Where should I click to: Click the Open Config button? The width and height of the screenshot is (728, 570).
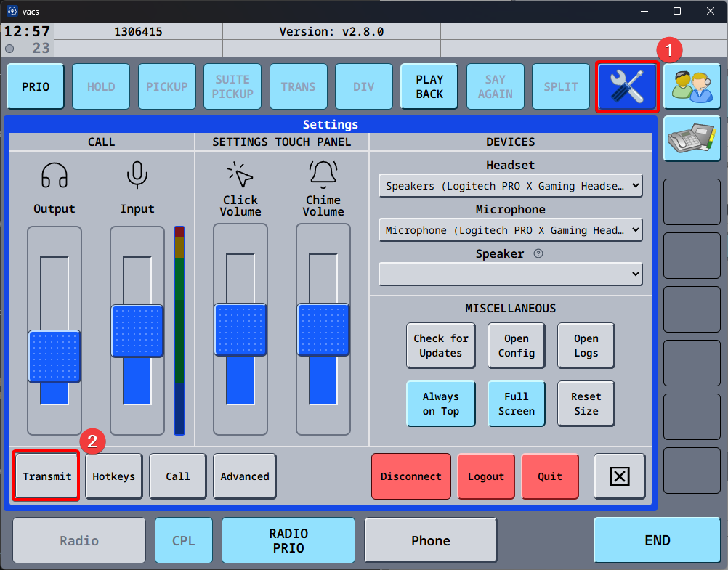[x=517, y=346]
